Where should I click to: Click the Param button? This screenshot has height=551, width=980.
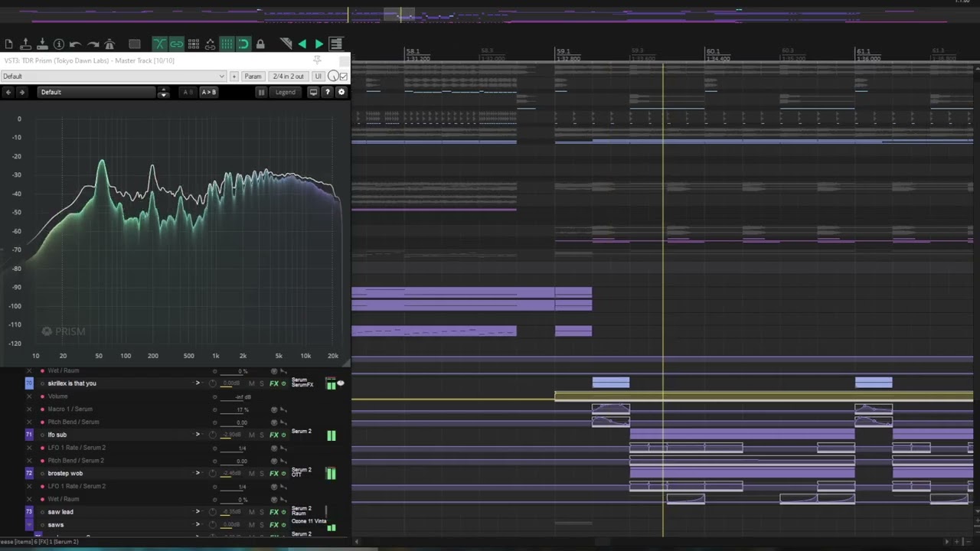click(253, 77)
